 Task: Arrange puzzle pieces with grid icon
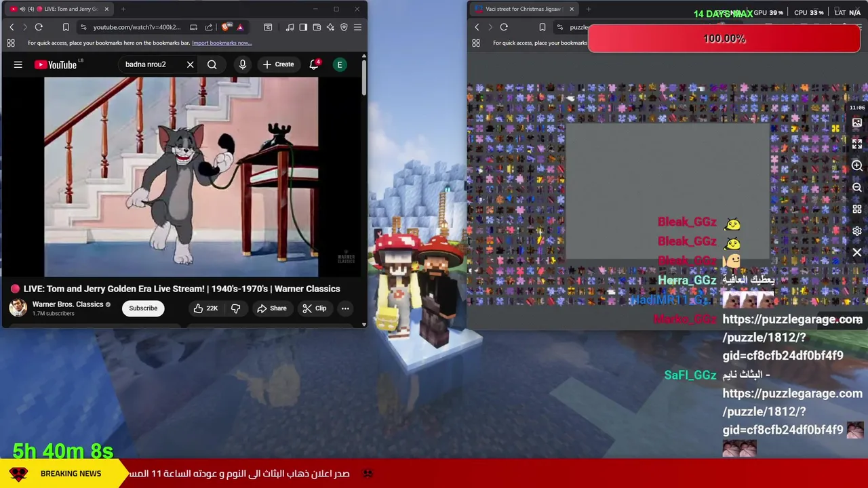point(857,209)
